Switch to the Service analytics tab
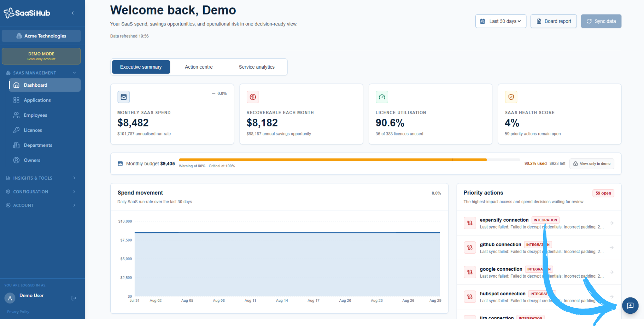The height and width of the screenshot is (326, 644). coord(257,67)
